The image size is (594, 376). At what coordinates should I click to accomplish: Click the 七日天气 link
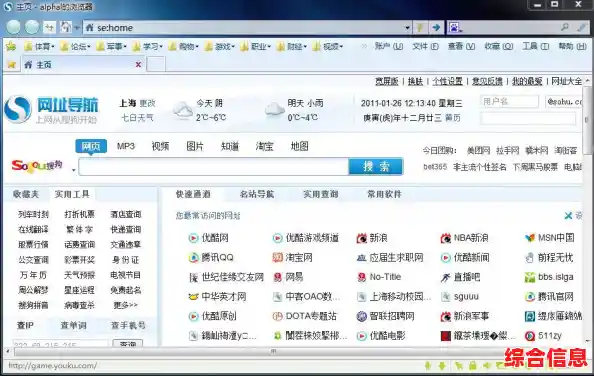pos(137,118)
